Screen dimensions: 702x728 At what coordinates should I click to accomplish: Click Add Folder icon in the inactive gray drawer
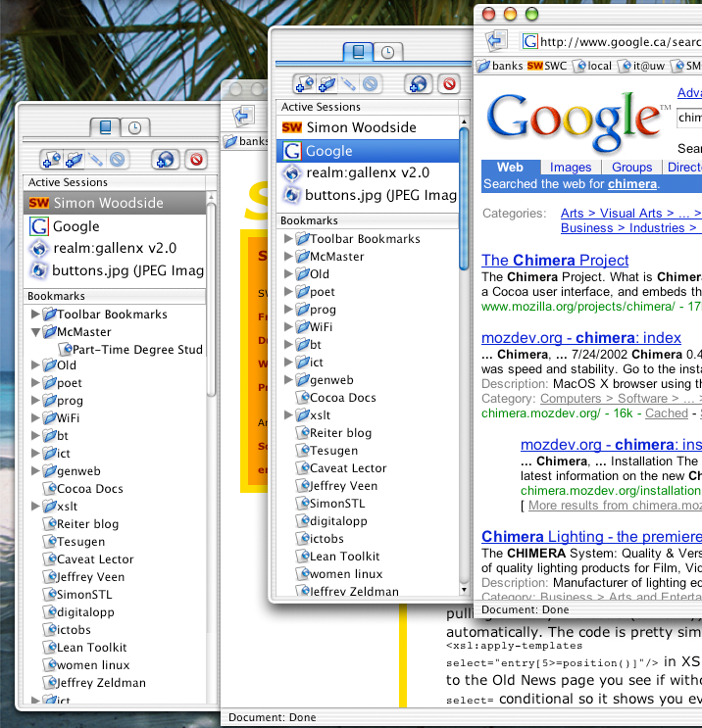click(74, 160)
